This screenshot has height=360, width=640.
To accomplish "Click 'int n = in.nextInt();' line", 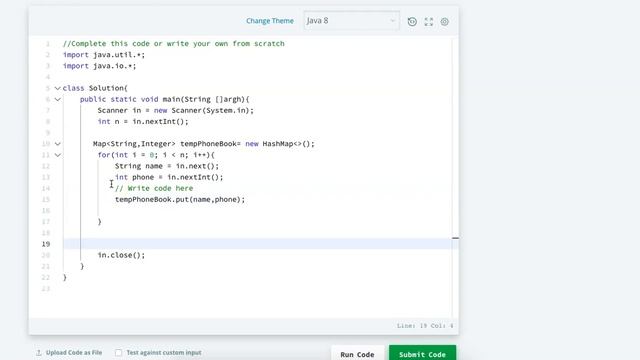I will 143,122.
